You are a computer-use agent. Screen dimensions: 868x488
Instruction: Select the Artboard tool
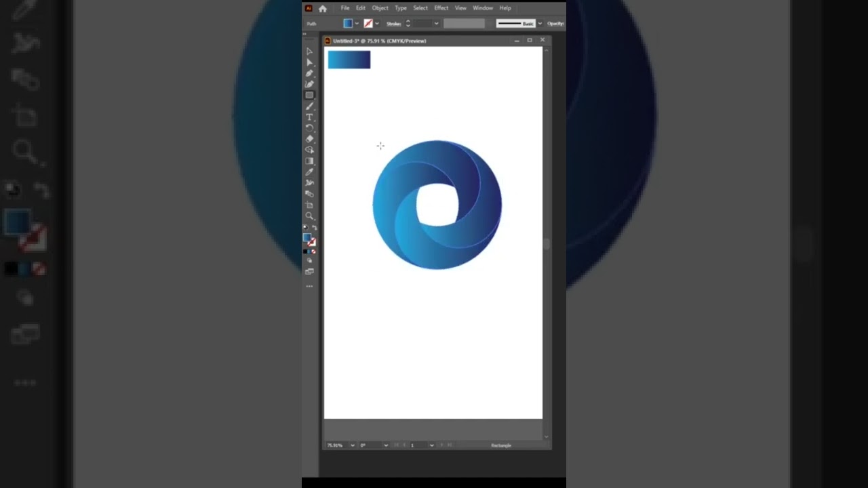[309, 205]
